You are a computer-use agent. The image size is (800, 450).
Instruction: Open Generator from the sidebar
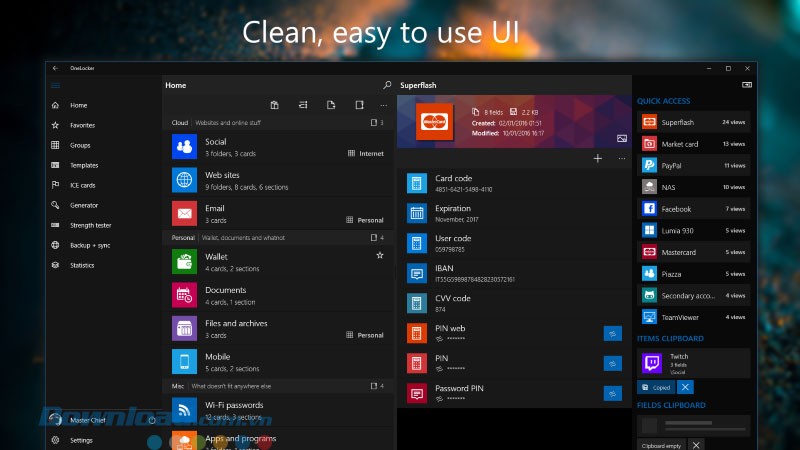coord(84,205)
